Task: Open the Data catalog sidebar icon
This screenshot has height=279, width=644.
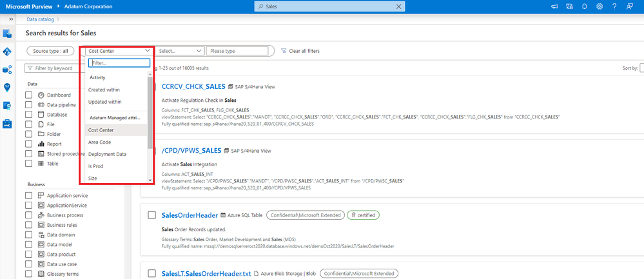Action: [x=7, y=34]
